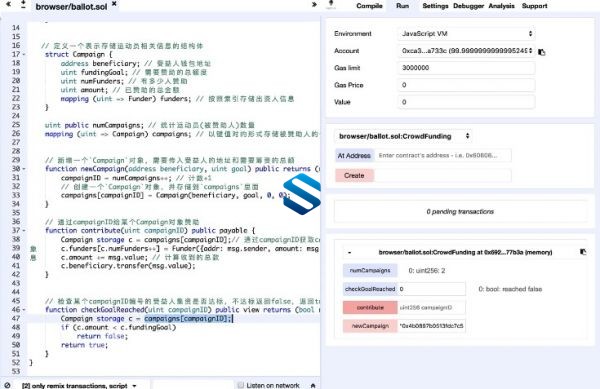This screenshot has height=389, width=600.
Task: Open the Account selection dropdown
Action: pyautogui.click(x=466, y=50)
